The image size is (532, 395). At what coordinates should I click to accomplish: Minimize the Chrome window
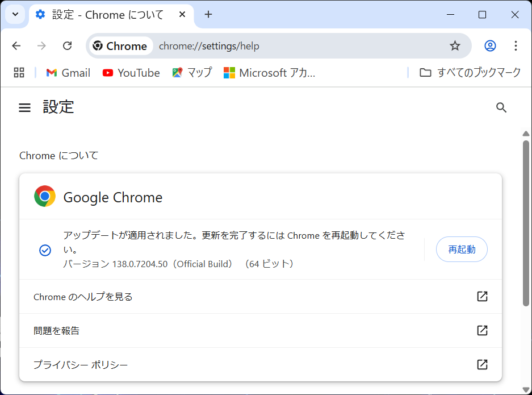click(450, 15)
